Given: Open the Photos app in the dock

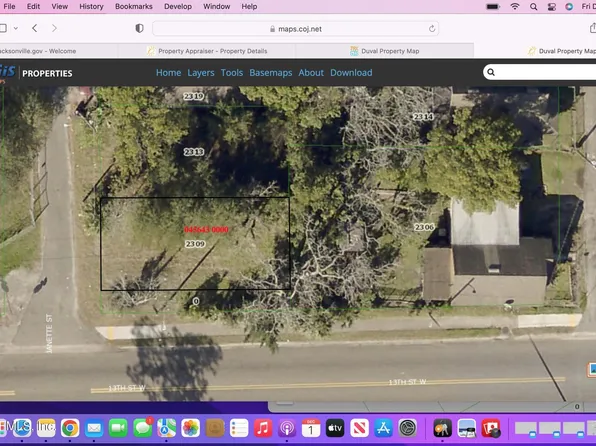Looking at the screenshot, I should (x=190, y=429).
